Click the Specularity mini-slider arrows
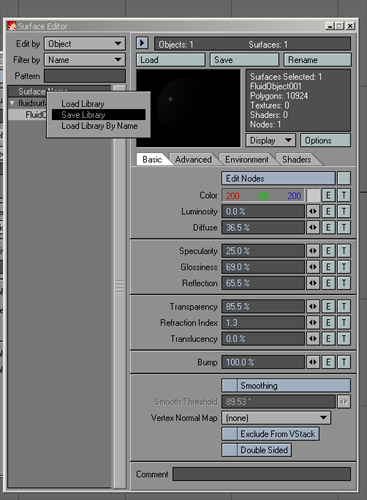Viewport: 367px width, 500px height. point(313,251)
